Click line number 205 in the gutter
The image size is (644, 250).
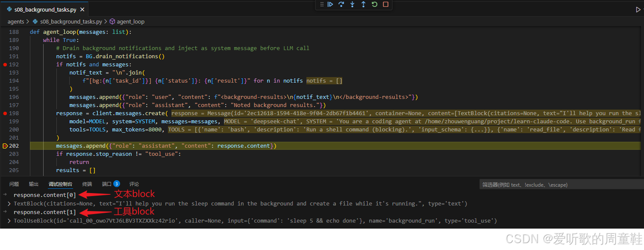(x=14, y=170)
